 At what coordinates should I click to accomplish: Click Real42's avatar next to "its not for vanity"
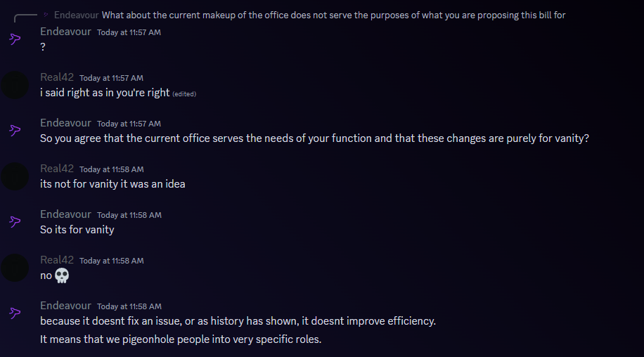coord(15,176)
